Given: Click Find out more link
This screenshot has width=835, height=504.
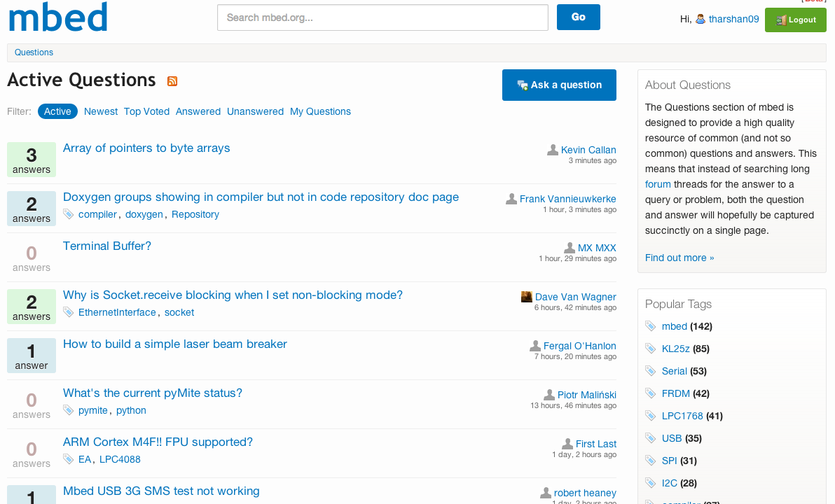Looking at the screenshot, I should 679,258.
